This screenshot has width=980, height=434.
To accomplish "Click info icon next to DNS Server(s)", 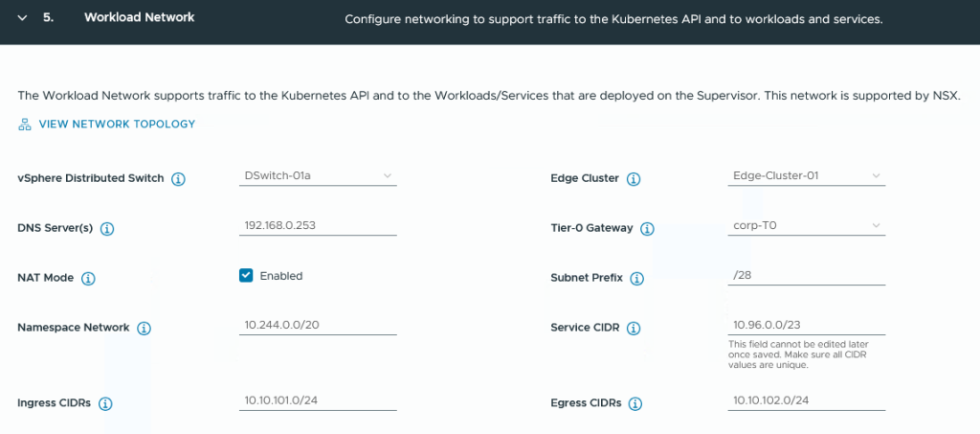I will 107,229.
